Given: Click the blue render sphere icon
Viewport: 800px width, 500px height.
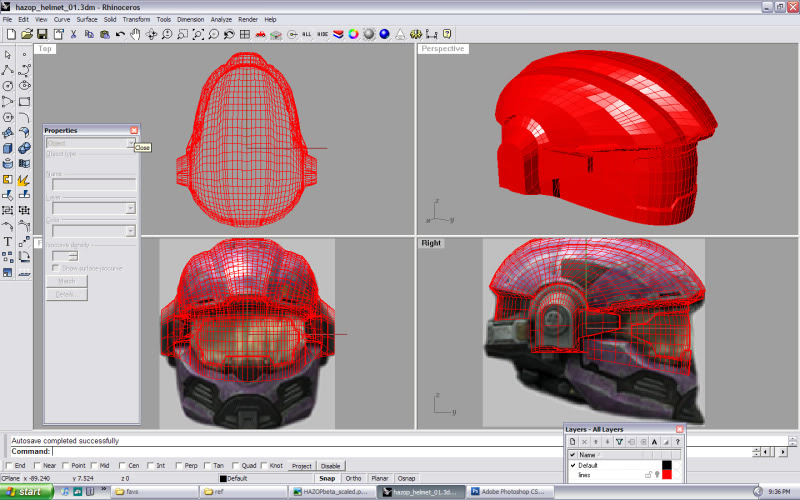Looking at the screenshot, I should (x=384, y=34).
